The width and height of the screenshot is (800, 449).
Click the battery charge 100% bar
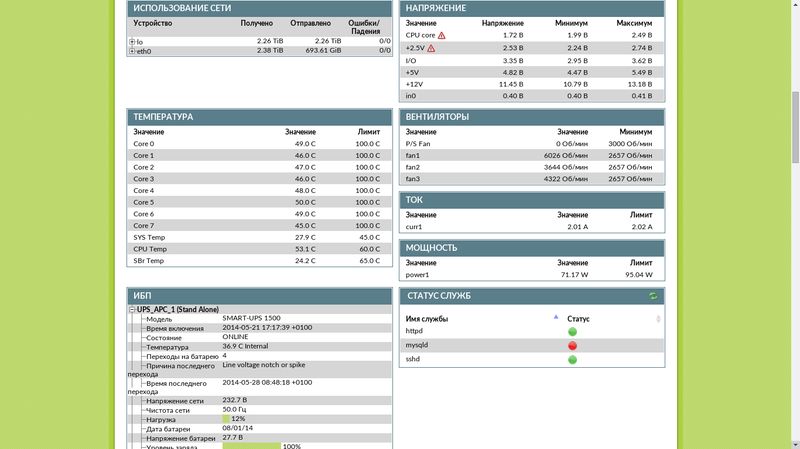[x=252, y=446]
